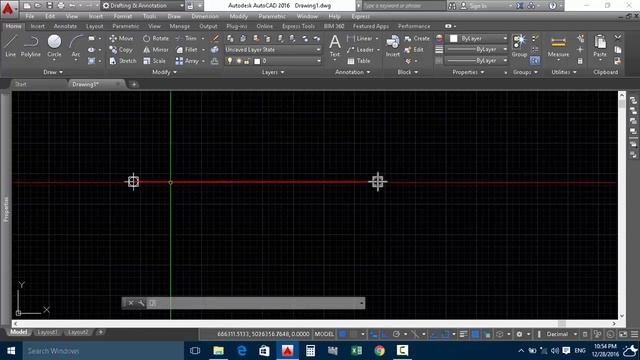Open the Unsaved Layer State dropdown
The image size is (640, 360).
(273, 49)
